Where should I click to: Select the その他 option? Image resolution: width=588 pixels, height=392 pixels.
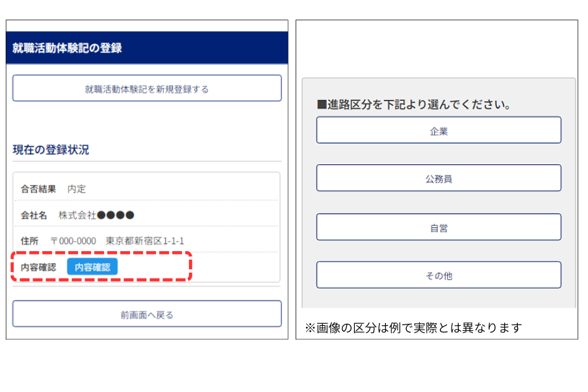[439, 276]
